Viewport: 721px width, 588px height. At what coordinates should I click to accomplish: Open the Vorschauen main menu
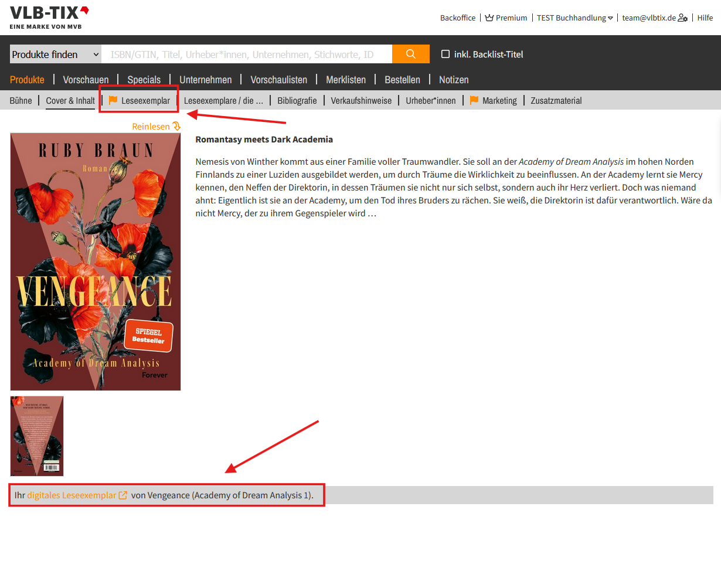tap(86, 80)
